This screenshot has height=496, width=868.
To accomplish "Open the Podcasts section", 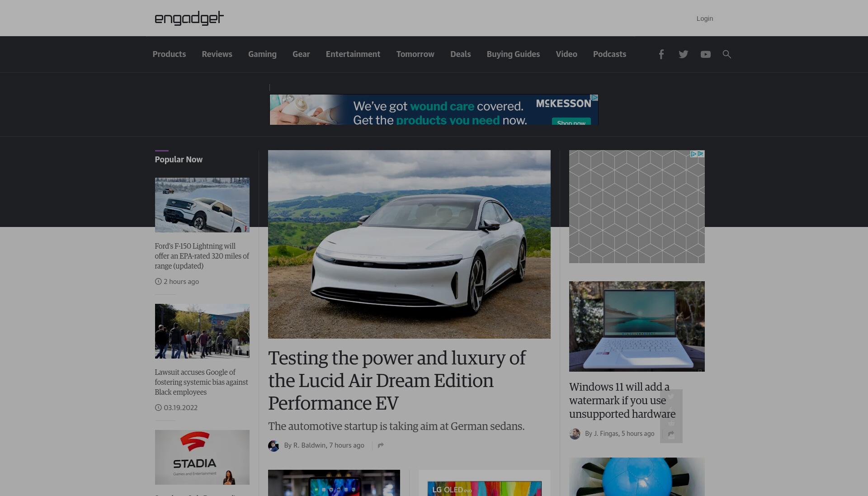I will point(609,54).
